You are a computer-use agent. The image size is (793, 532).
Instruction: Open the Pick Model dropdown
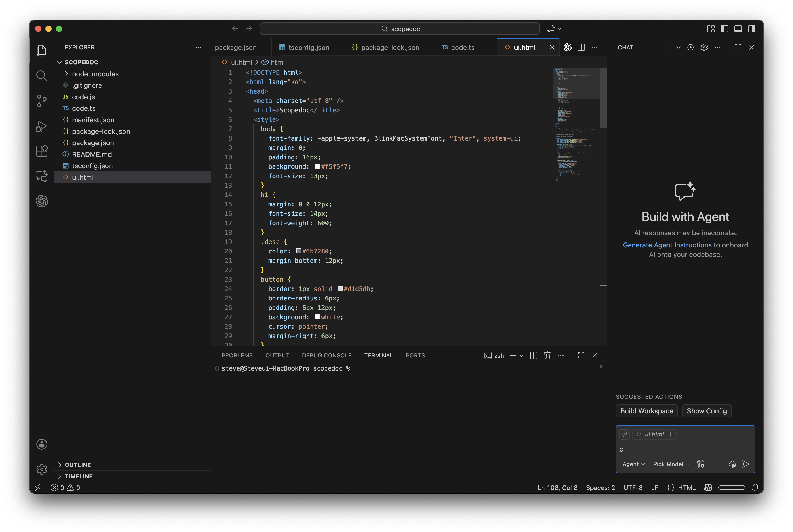(x=671, y=464)
